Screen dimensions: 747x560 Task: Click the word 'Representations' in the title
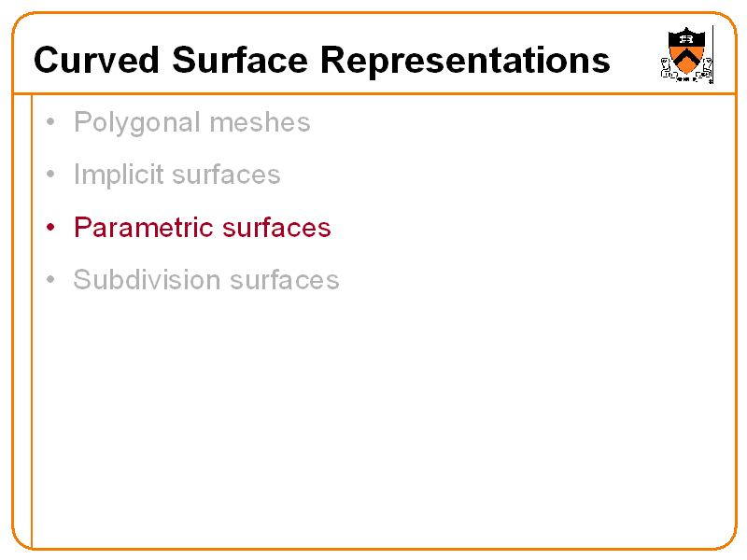[465, 61]
